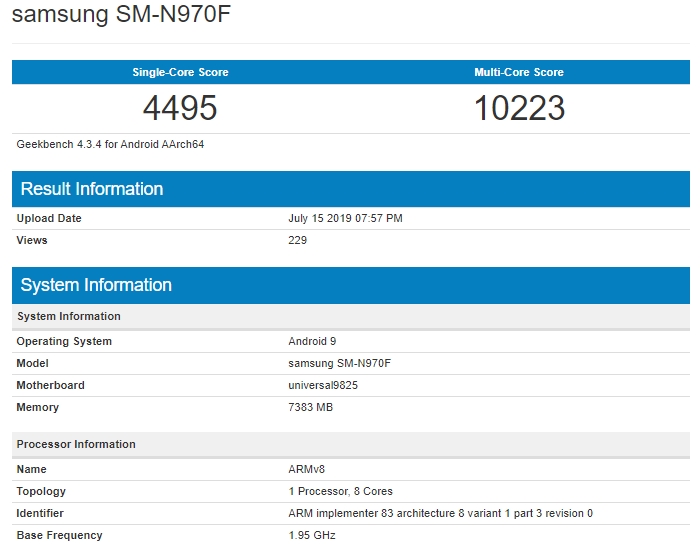Click the Geekbench 4.3.4 for Android version text

[110, 144]
